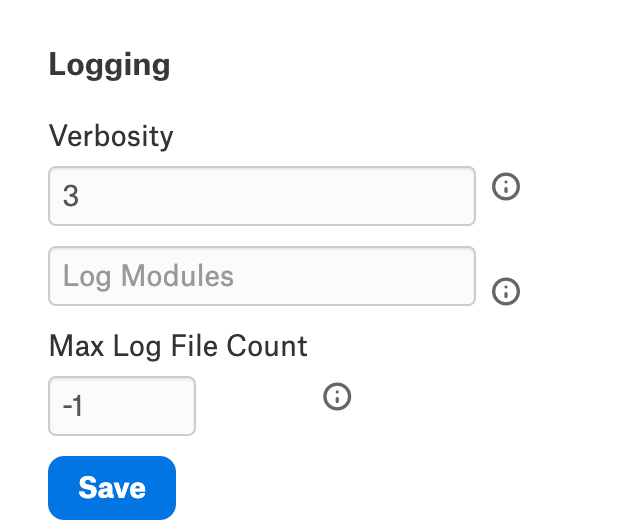Show help for the max log file setting

click(337, 396)
